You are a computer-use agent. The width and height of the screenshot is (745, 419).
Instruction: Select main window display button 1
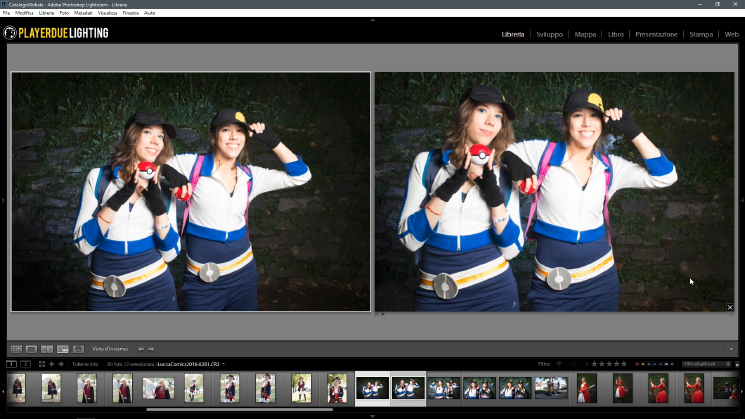tap(11, 364)
